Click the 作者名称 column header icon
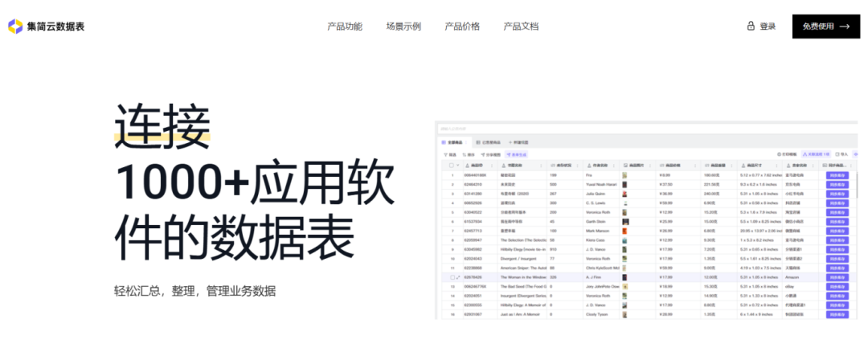Image resolution: width=868 pixels, height=344 pixels. pos(588,166)
